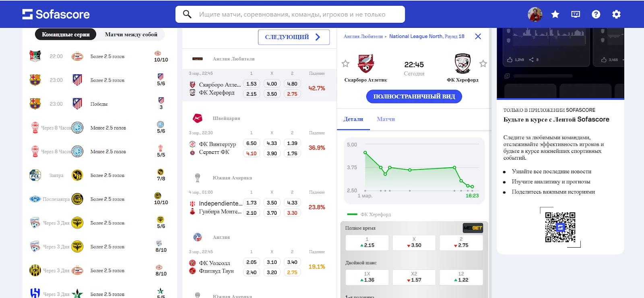The width and height of the screenshot is (644, 298).
Task: Close the match details panel
Action: click(x=478, y=37)
